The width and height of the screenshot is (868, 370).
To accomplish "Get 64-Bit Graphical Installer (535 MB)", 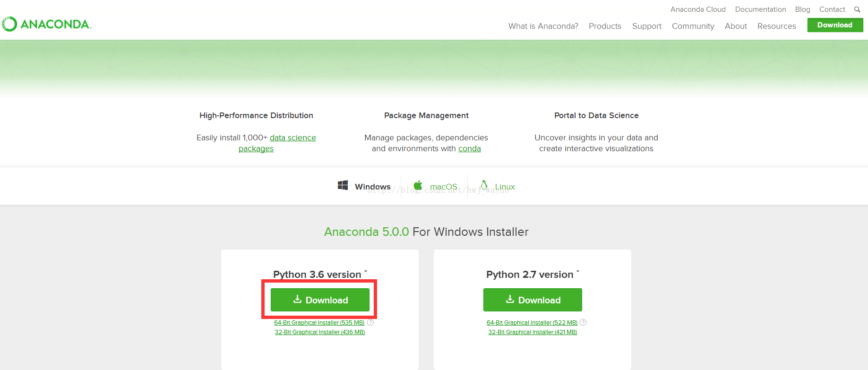I will pos(319,323).
